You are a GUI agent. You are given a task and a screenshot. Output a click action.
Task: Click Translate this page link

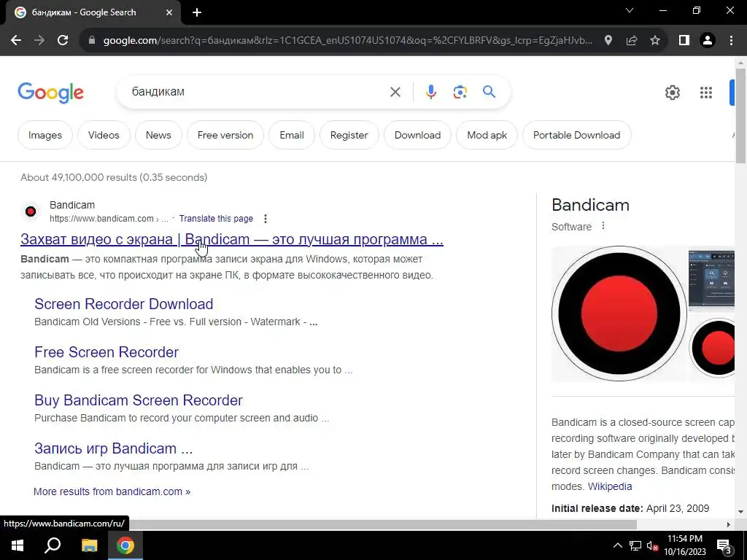point(216,219)
